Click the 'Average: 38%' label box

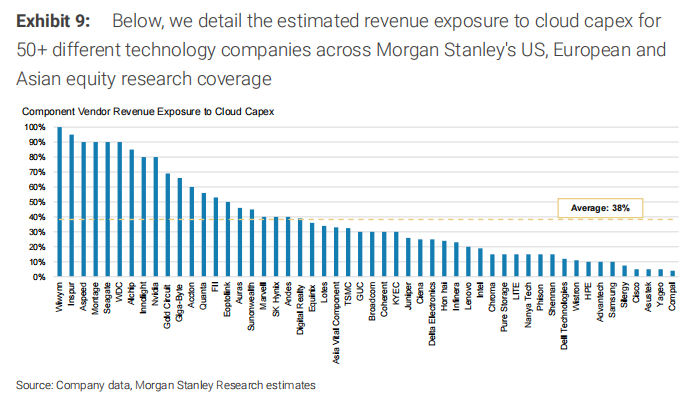pyautogui.click(x=600, y=208)
